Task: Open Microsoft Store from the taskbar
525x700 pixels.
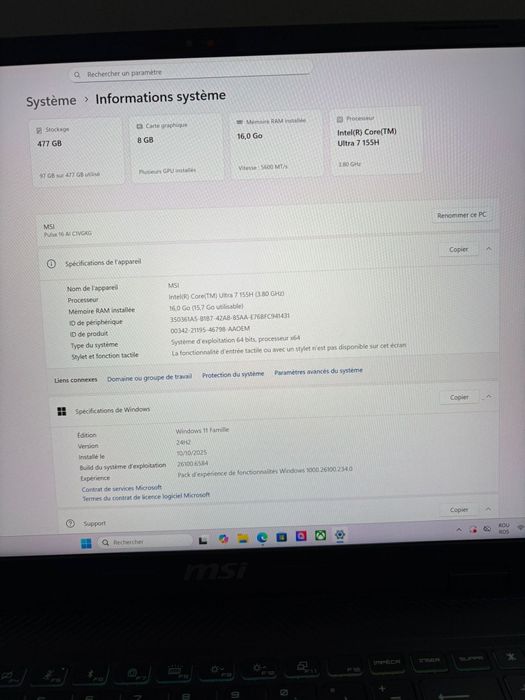Action: (281, 537)
